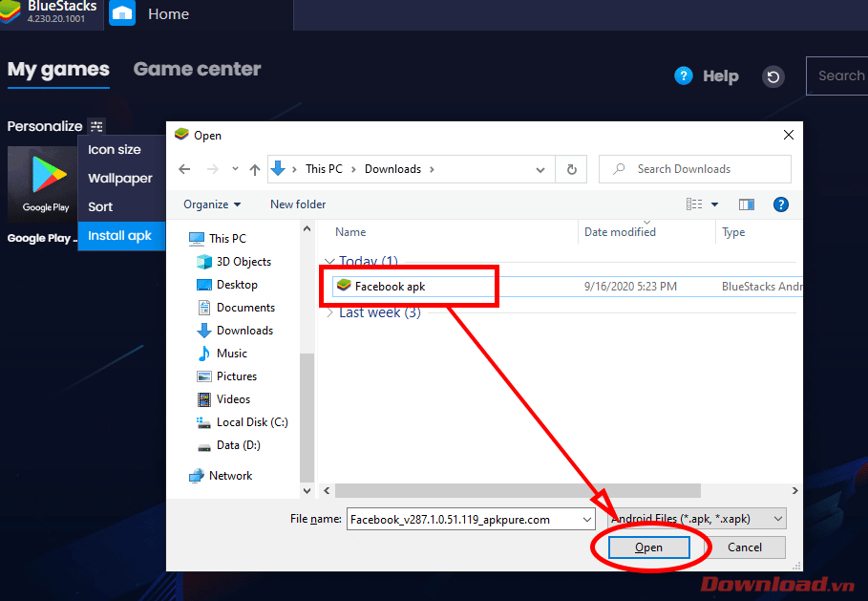Expand the Organize dropdown menu
868x601 pixels.
[212, 204]
